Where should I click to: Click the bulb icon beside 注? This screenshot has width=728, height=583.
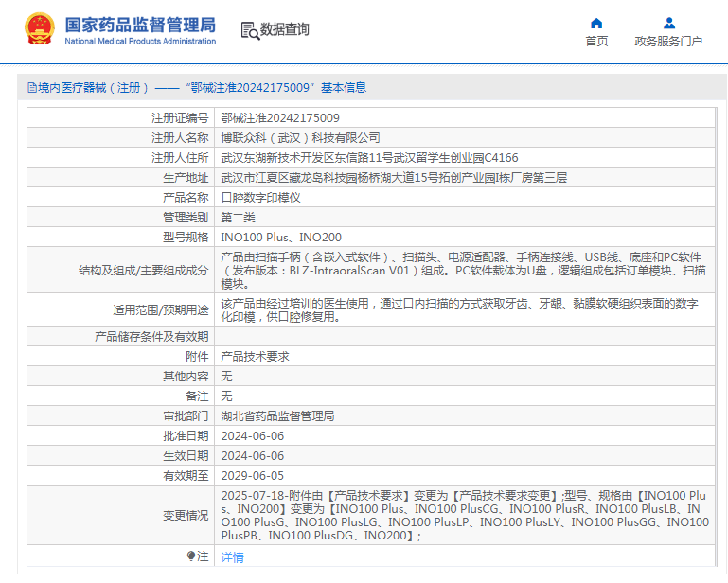(191, 556)
